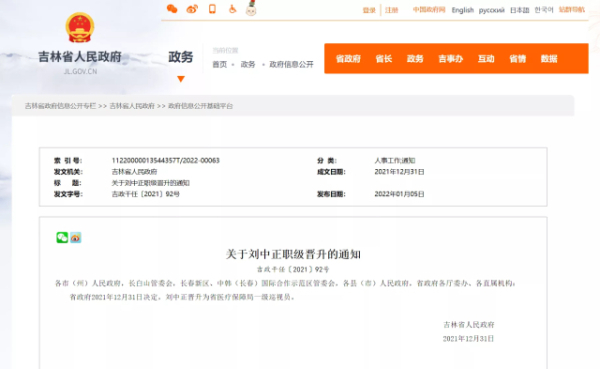This screenshot has width=600, height=369.
Task: Click the 2021年12月31日 成文日期 value
Action: pyautogui.click(x=399, y=172)
